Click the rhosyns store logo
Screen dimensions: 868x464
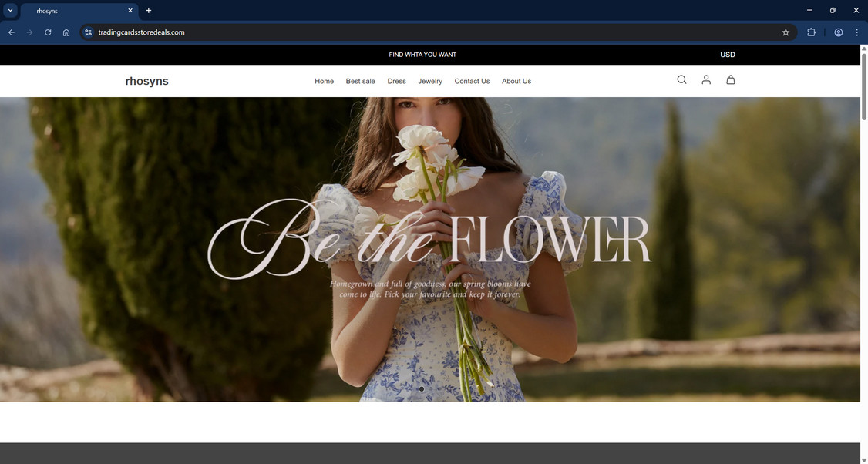tap(146, 81)
